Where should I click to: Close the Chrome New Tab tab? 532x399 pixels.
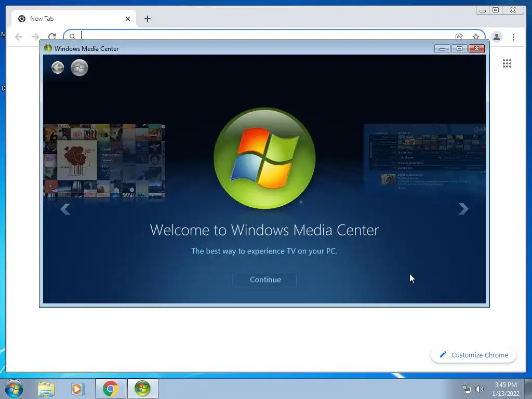pyautogui.click(x=128, y=19)
